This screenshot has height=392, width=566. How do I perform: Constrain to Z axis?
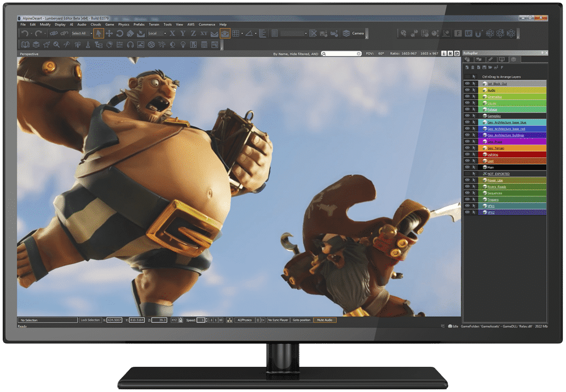(x=193, y=33)
